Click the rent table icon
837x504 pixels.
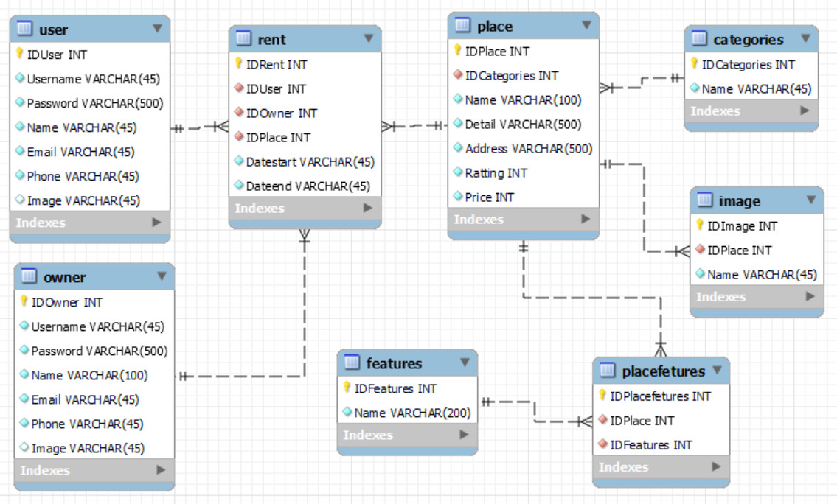(x=243, y=38)
